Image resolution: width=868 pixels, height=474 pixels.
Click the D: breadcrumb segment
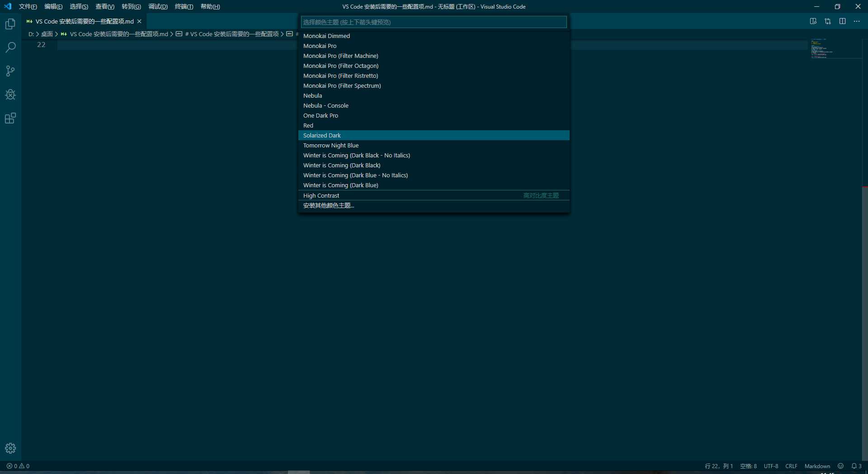31,34
